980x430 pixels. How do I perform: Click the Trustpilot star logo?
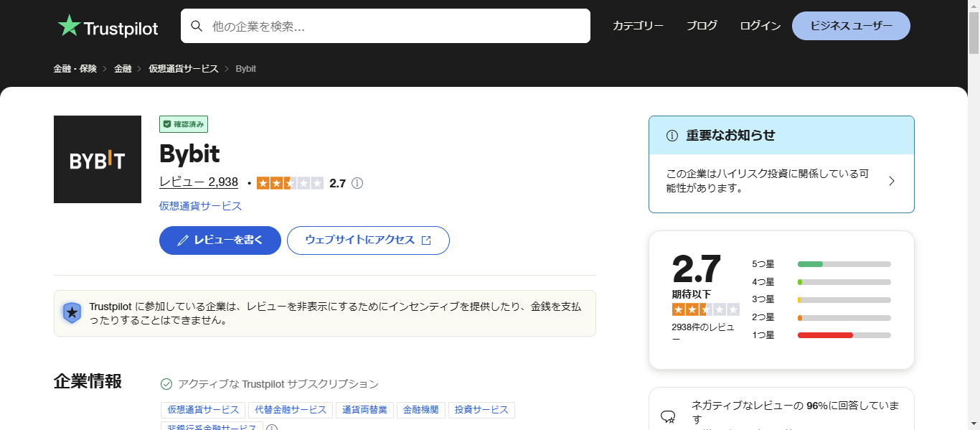[68, 25]
